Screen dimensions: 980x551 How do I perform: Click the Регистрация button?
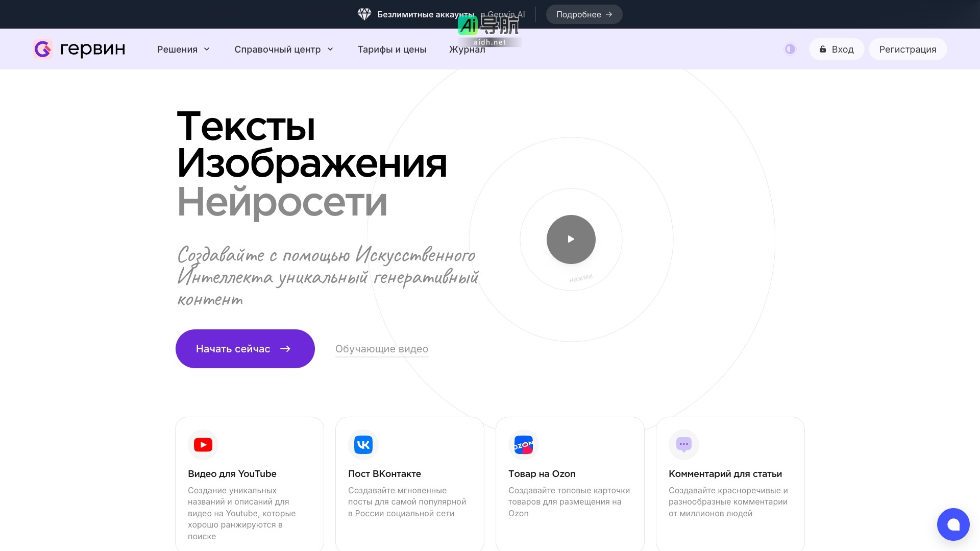[x=908, y=50]
